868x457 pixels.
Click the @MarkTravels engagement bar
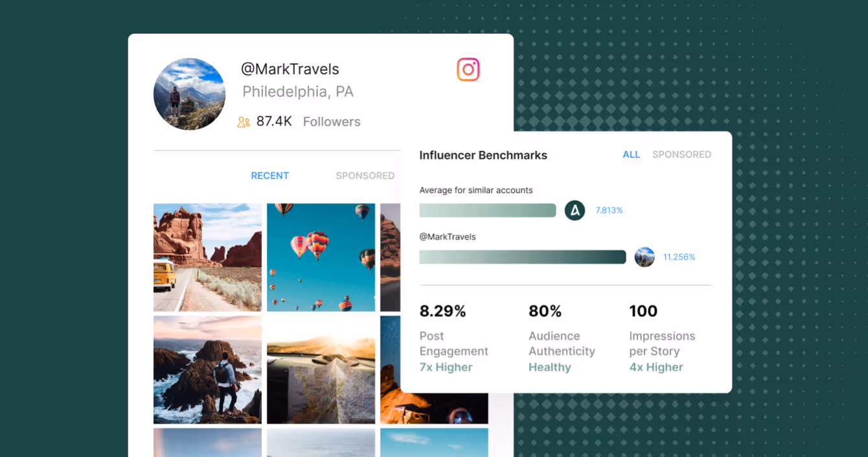pos(523,257)
